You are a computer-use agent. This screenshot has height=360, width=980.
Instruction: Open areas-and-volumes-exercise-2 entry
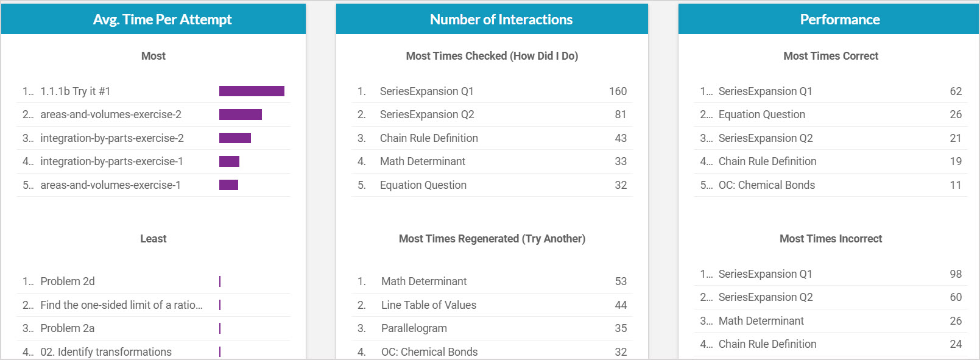[x=110, y=115]
